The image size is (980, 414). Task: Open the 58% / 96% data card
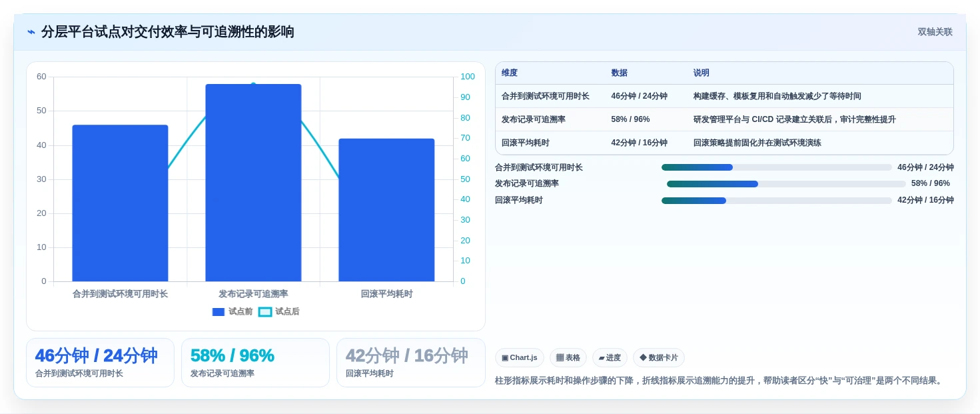point(255,363)
